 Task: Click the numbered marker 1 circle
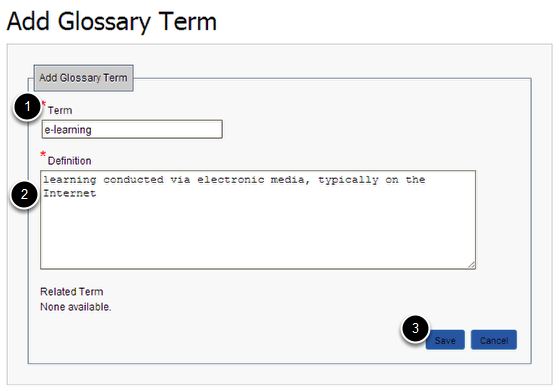pos(28,106)
